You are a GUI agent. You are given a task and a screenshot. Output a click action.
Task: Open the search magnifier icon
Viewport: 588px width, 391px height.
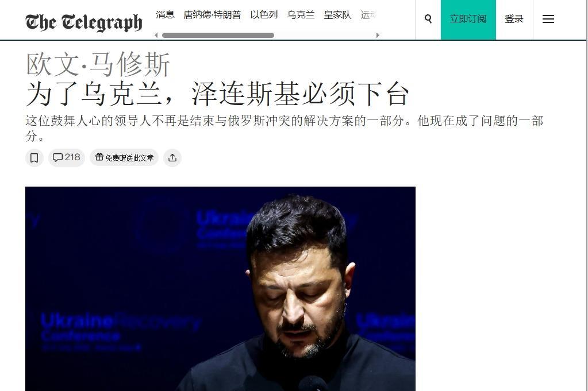click(x=428, y=19)
